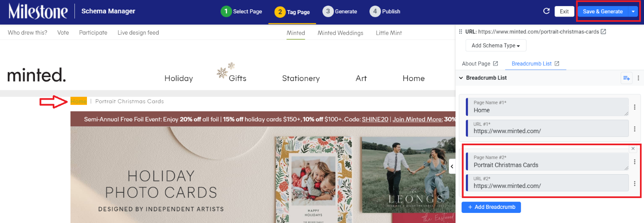This screenshot has width=644, height=223.
Task: Click drag handle icon beside URL label
Action: click(x=460, y=31)
